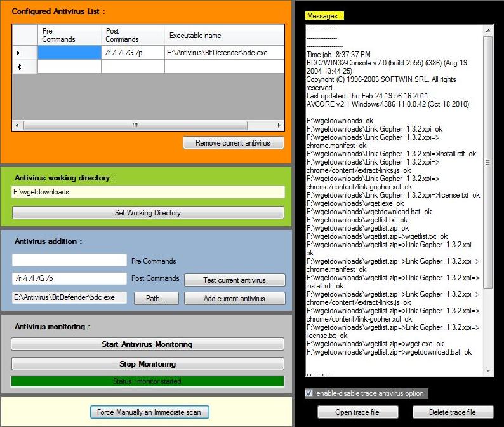Select highlighted Pre Commands cell in first row
504x427 pixels.
(69, 53)
